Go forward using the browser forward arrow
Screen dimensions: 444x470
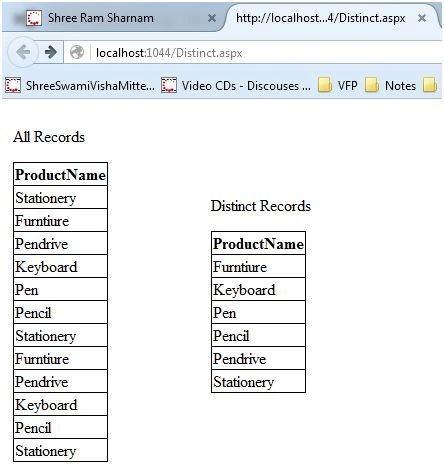[50, 52]
